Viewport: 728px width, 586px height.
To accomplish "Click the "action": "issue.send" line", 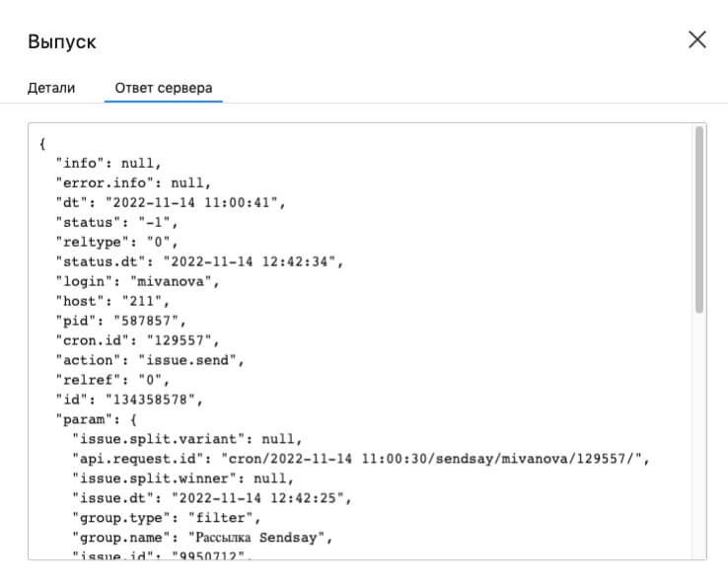I will point(149,360).
